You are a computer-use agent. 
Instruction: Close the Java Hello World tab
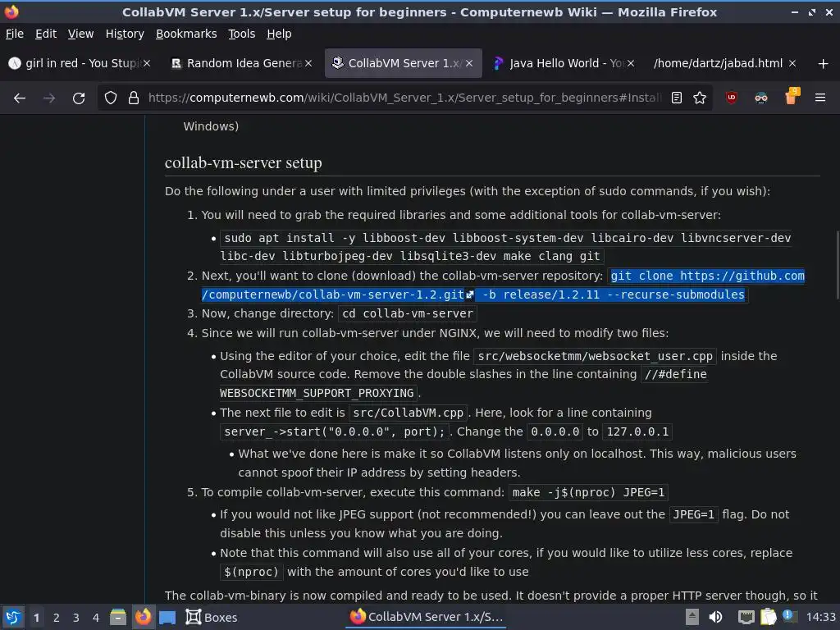[x=631, y=63]
